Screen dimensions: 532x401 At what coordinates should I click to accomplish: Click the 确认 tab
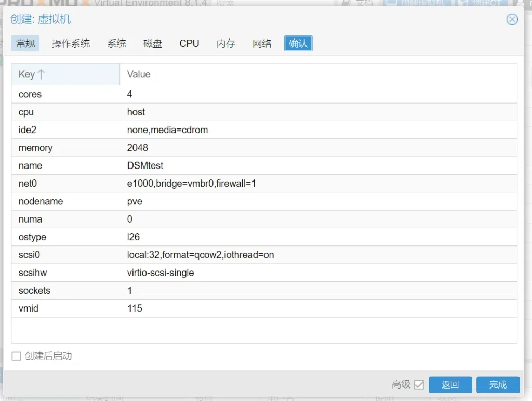click(298, 44)
